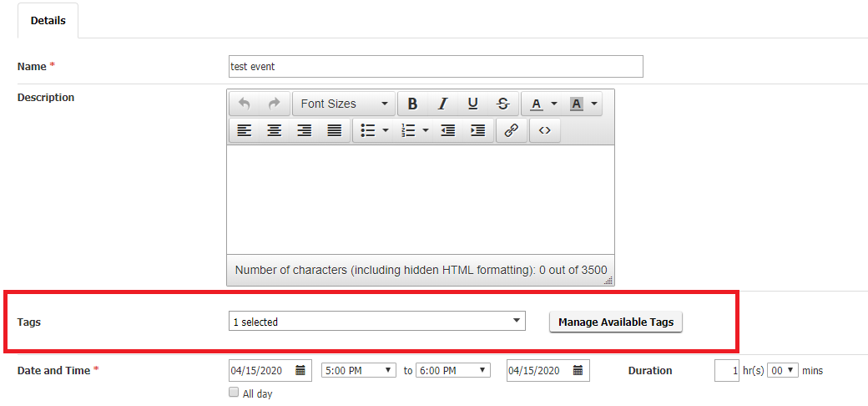Image resolution: width=868 pixels, height=406 pixels.
Task: Toggle bold formatting in description editor
Action: coord(412,104)
